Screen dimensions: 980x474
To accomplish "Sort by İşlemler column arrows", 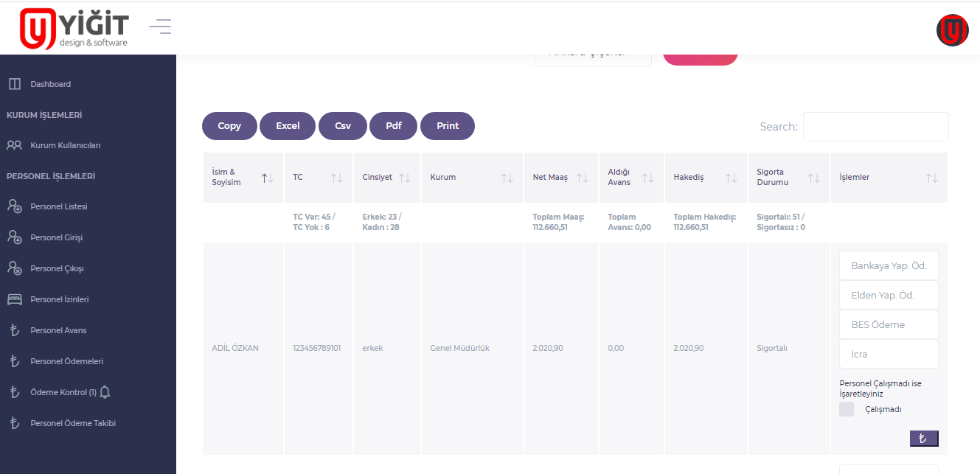I will click(x=932, y=178).
